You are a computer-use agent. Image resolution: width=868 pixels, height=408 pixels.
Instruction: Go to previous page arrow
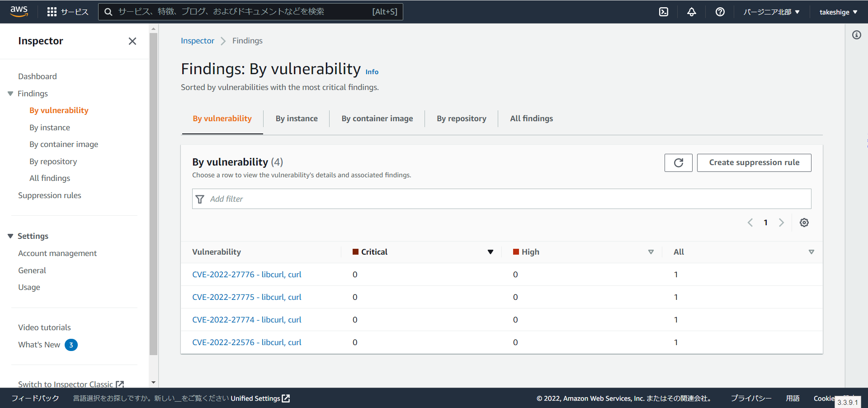750,223
